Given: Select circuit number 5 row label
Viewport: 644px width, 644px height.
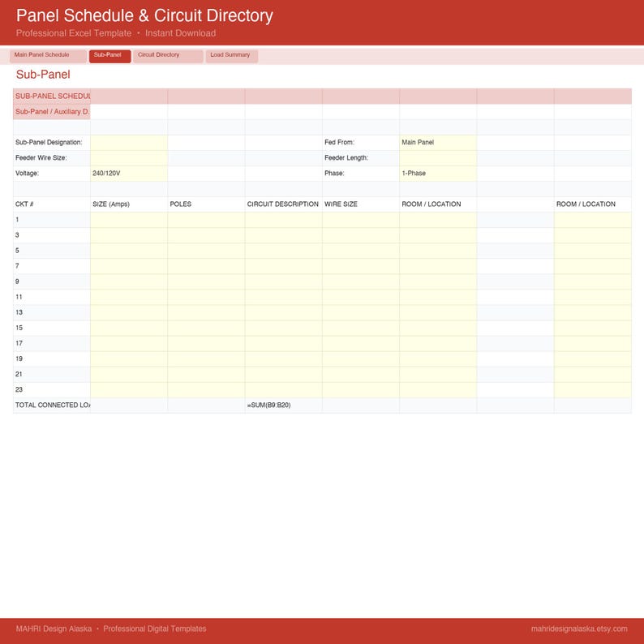Looking at the screenshot, I should 52,251.
